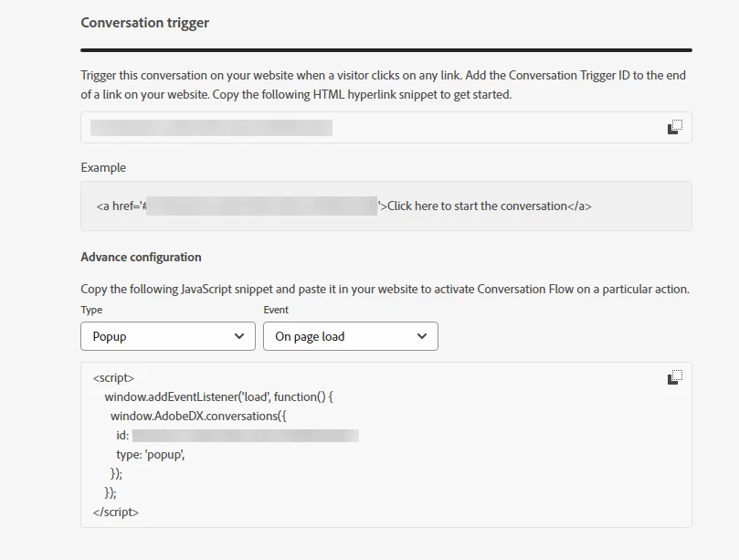This screenshot has width=739, height=560.
Task: Click the closing </script> tag line
Action: click(x=116, y=512)
